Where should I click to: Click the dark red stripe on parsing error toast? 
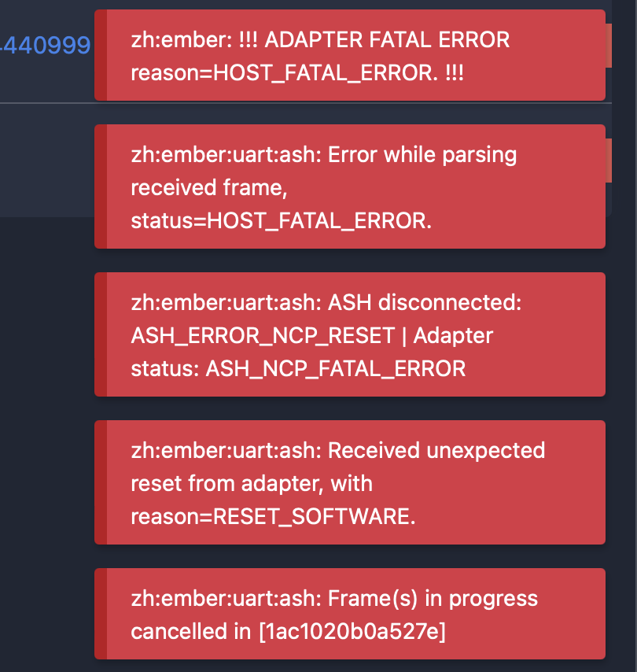pyautogui.click(x=101, y=186)
